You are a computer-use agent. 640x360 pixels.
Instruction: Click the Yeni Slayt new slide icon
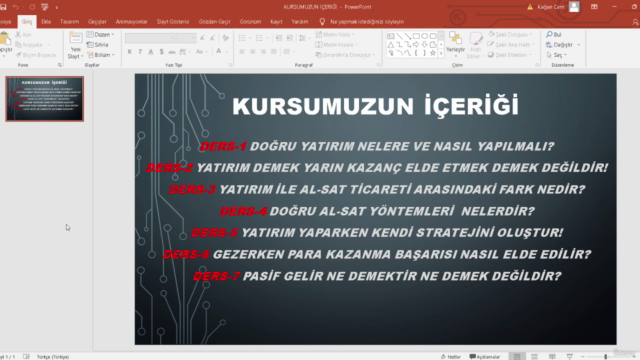[x=76, y=39]
